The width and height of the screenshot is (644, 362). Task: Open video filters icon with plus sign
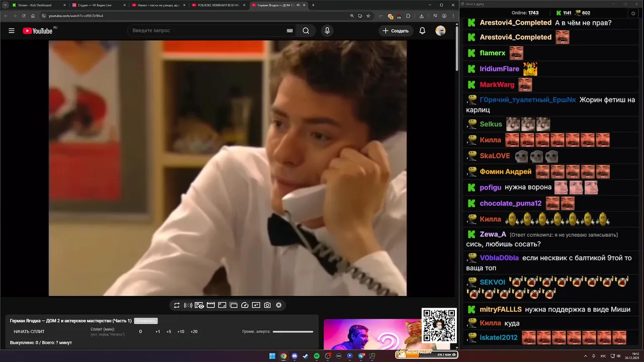[x=256, y=305]
